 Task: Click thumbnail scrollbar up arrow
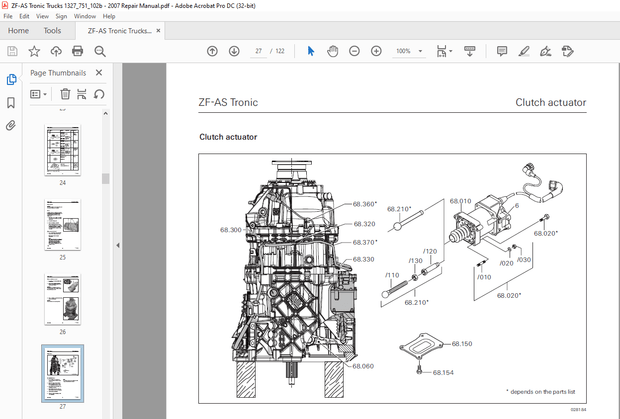[x=105, y=113]
